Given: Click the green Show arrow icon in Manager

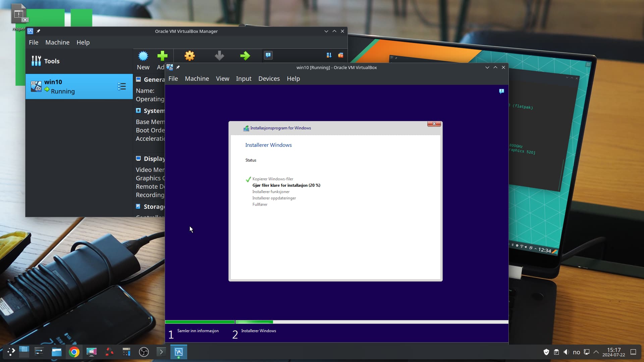Looking at the screenshot, I should (245, 56).
